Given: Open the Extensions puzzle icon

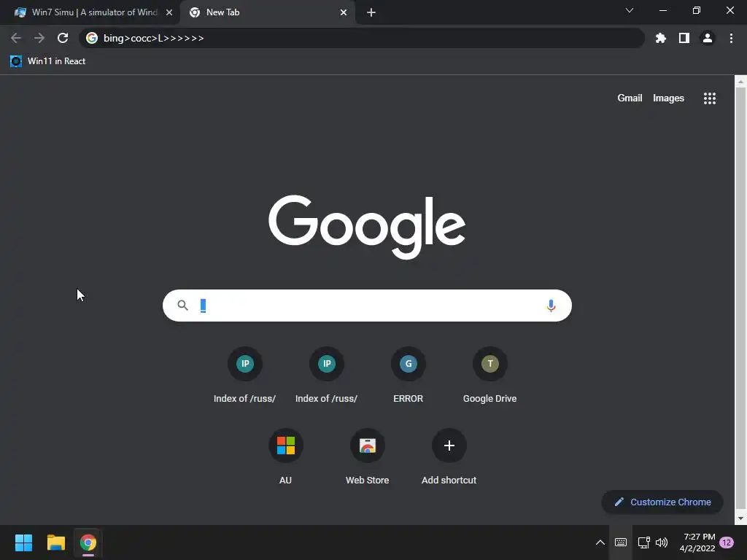Looking at the screenshot, I should point(661,38).
